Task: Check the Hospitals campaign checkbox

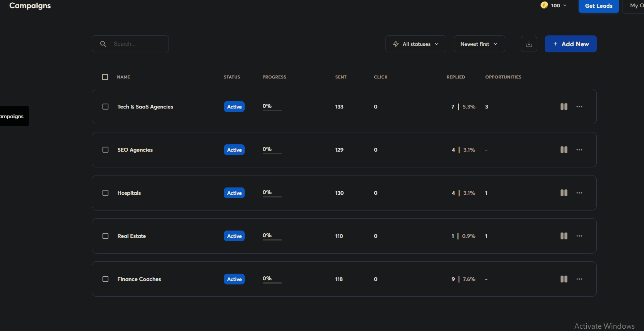Action: click(105, 193)
